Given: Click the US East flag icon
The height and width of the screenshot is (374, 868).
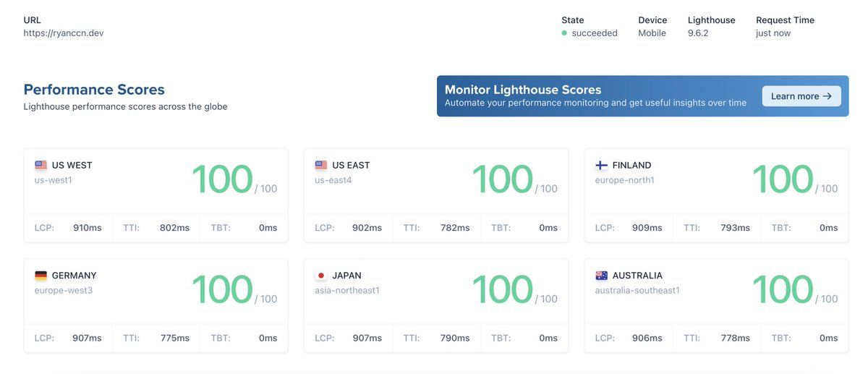Looking at the screenshot, I should pyautogui.click(x=321, y=165).
